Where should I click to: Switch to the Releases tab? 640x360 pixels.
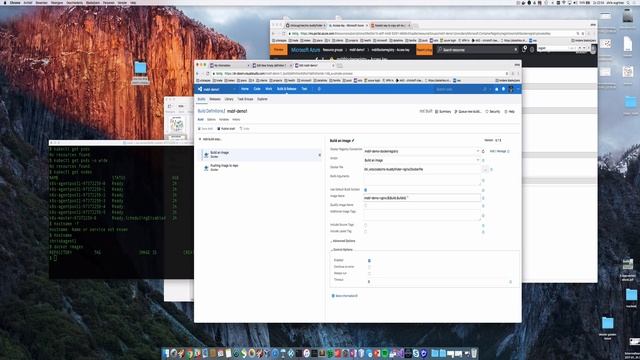pos(215,99)
